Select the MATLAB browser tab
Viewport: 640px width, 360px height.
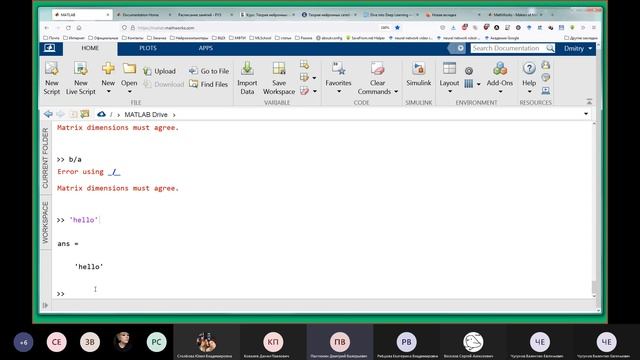pyautogui.click(x=82, y=15)
